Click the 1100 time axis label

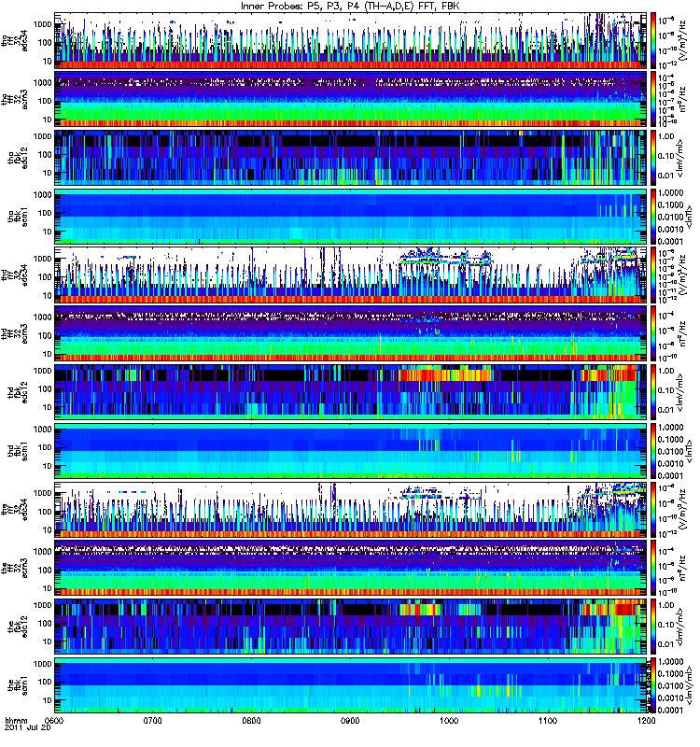point(548,720)
